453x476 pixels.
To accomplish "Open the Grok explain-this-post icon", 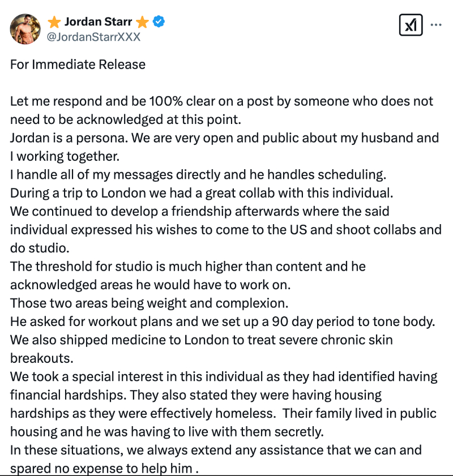I will click(x=411, y=25).
